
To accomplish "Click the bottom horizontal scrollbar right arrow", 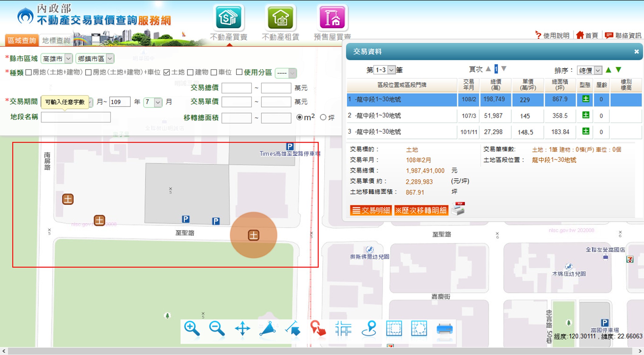I will (x=640, y=351).
